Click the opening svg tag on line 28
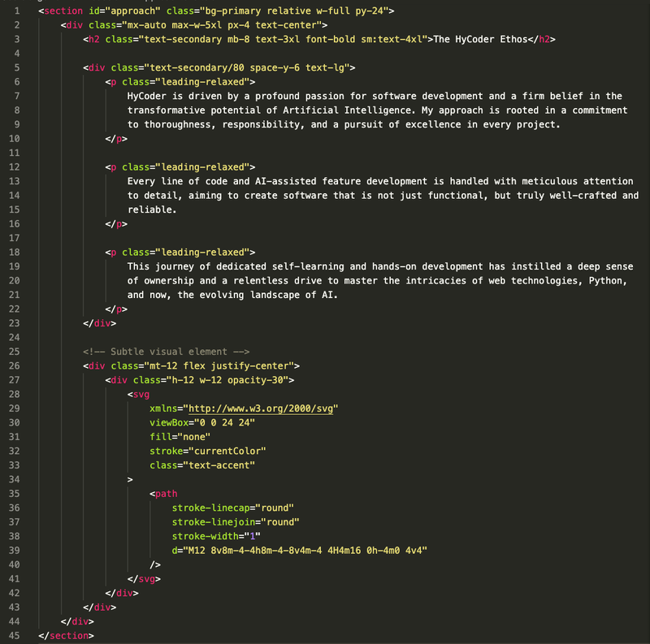 (140, 394)
